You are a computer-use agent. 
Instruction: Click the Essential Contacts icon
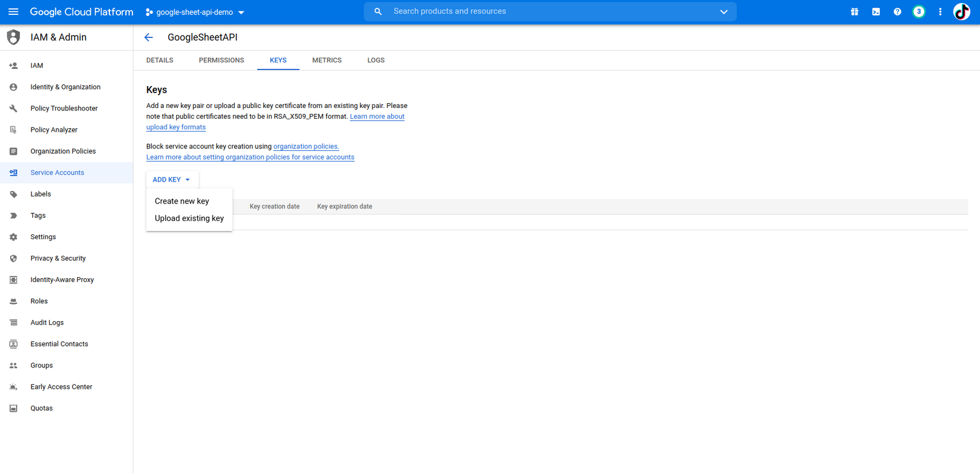(x=13, y=344)
